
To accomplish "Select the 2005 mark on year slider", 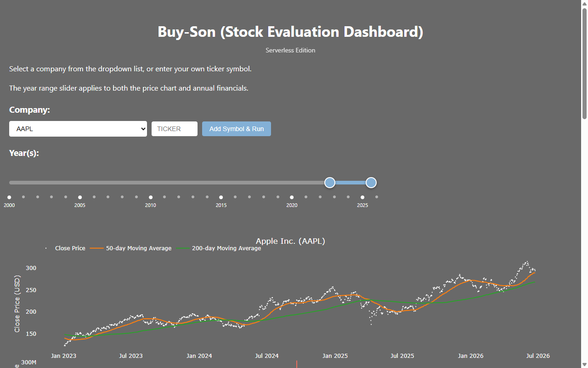I will tap(80, 197).
